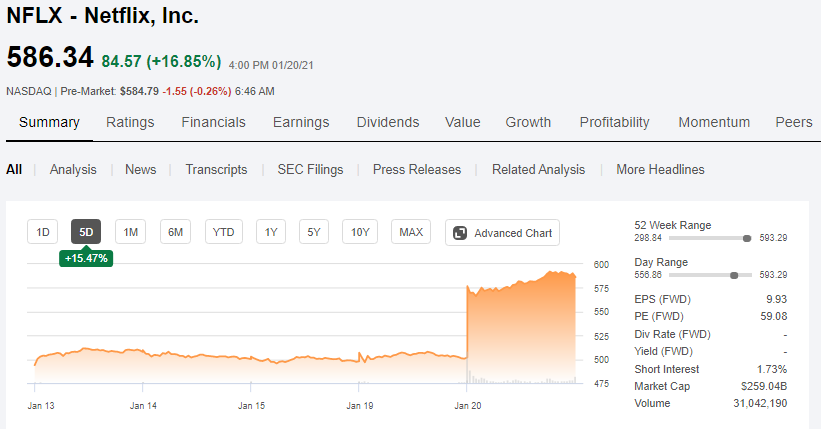Click the Yield (FWD) label
Image resolution: width=821 pixels, height=429 pixels.
pyautogui.click(x=663, y=351)
